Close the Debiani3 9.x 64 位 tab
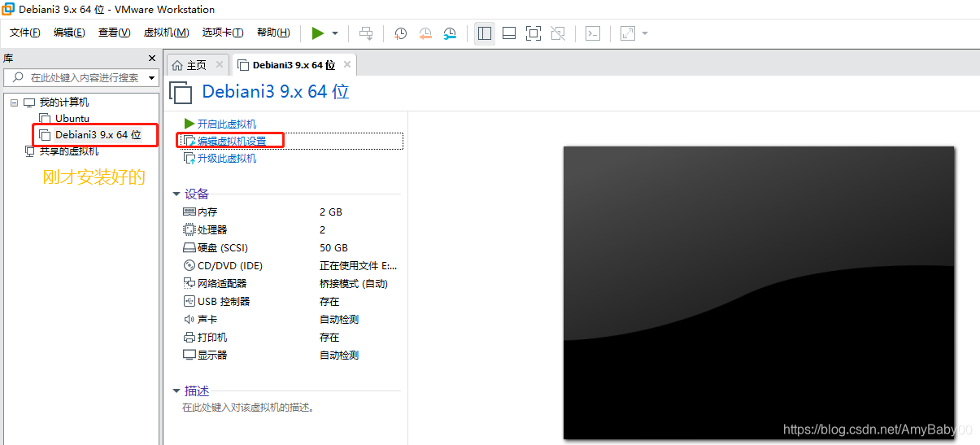The height and width of the screenshot is (445, 980). point(347,65)
